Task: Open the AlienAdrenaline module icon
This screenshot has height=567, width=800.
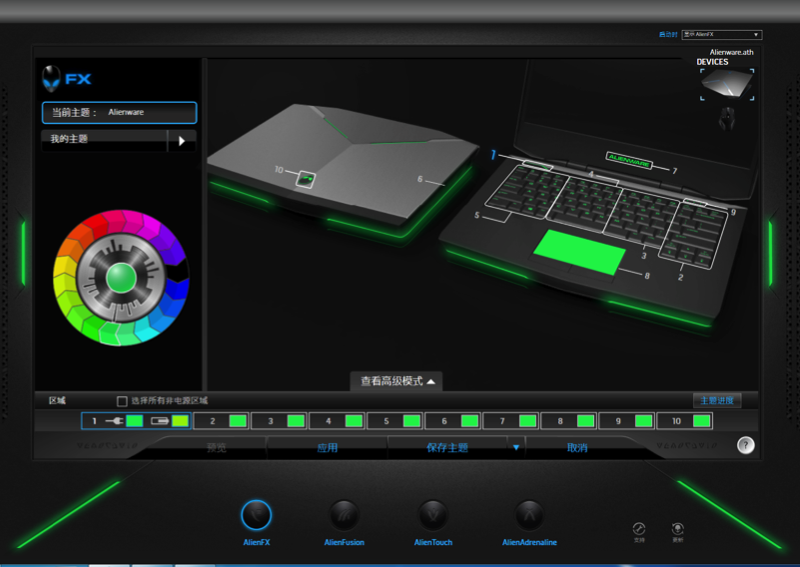Action: [x=529, y=515]
